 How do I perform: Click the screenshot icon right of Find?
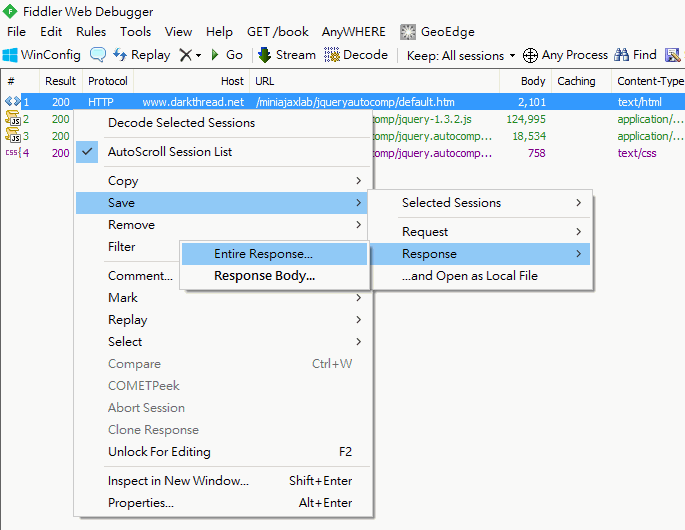coord(672,55)
